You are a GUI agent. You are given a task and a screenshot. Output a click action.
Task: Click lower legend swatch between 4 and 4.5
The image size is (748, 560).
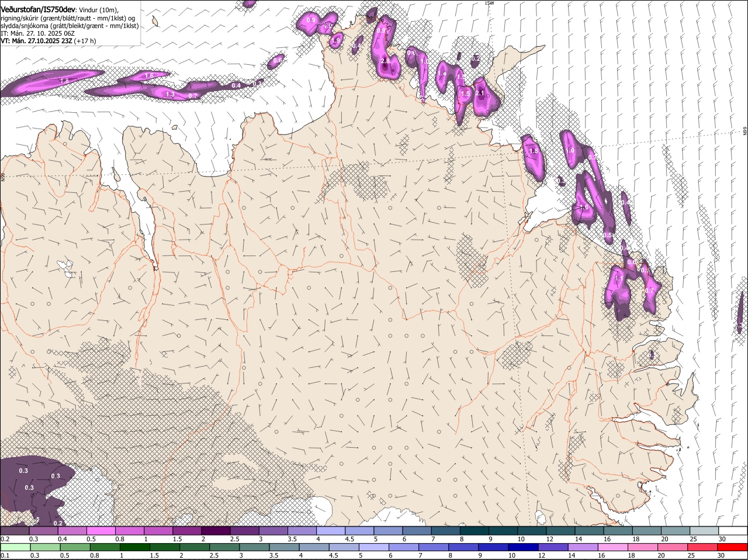click(x=314, y=547)
